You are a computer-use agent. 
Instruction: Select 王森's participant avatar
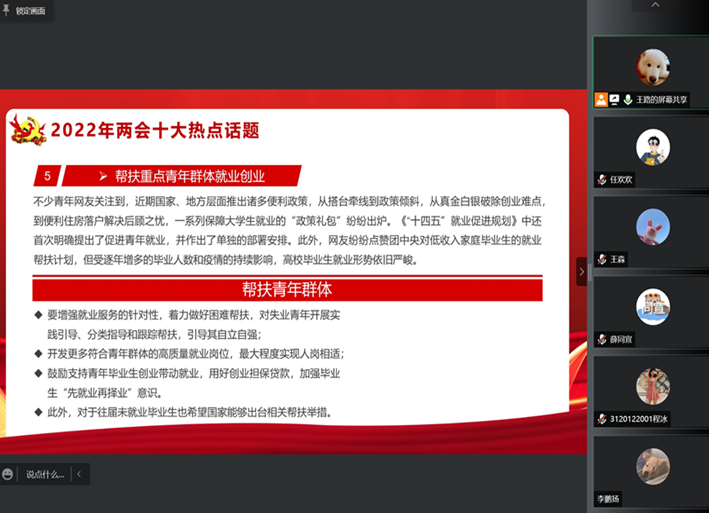point(652,227)
